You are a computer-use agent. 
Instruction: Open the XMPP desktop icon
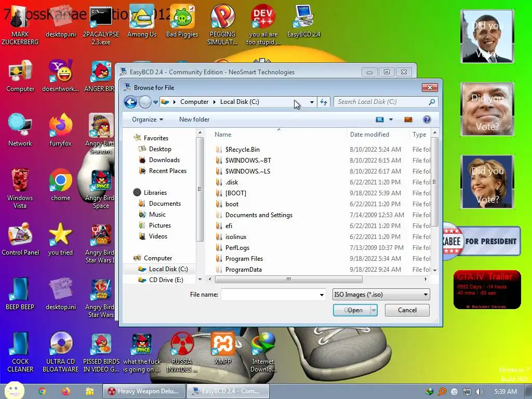click(x=222, y=349)
